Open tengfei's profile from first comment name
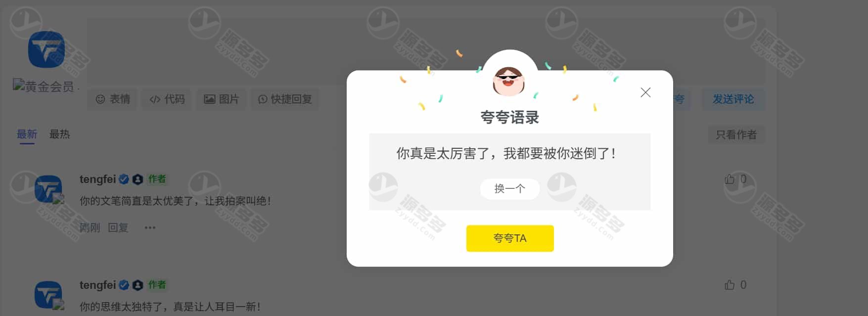 click(x=97, y=179)
